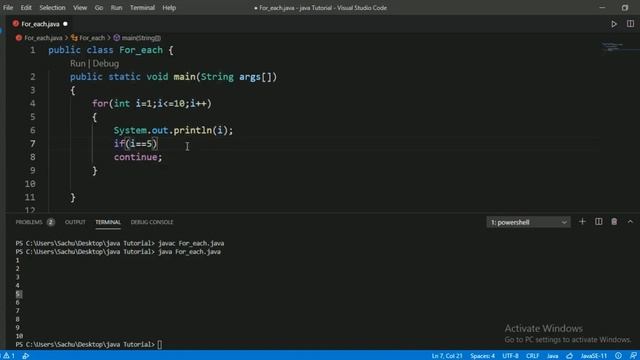Restore down the VS Code window
The width and height of the screenshot is (640, 360).
pos(625,8)
